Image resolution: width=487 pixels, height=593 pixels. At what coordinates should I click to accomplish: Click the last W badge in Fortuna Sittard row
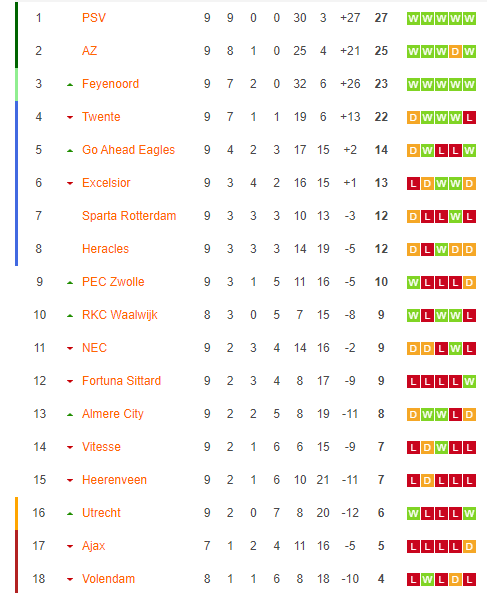(x=469, y=382)
